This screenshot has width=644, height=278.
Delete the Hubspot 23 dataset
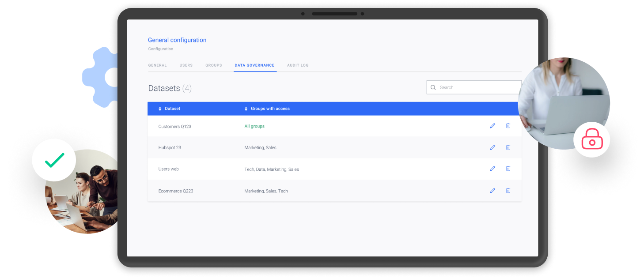[x=508, y=147]
